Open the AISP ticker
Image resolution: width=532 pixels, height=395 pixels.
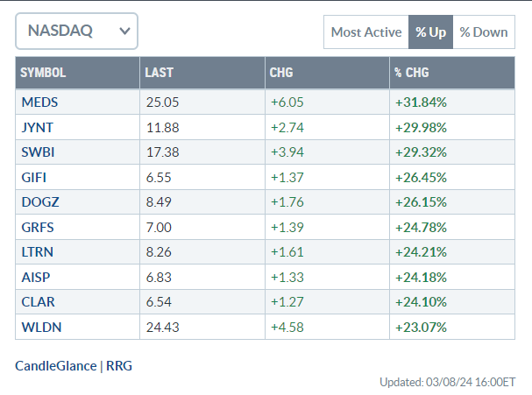[x=36, y=277]
